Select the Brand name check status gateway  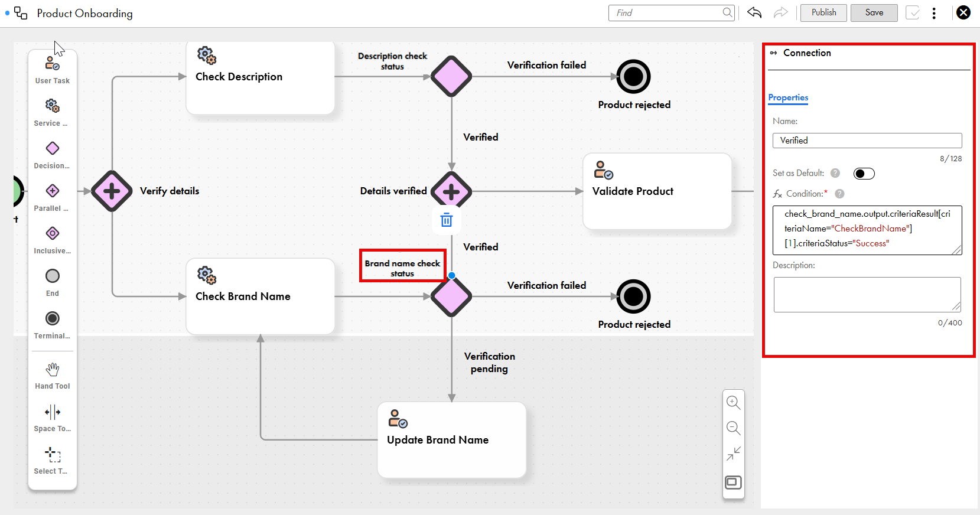tap(451, 296)
